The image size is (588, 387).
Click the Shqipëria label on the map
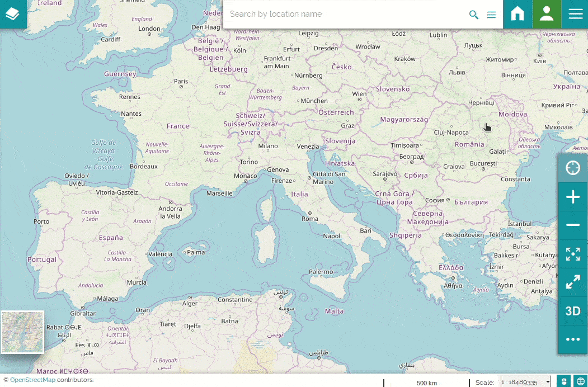[x=406, y=235]
